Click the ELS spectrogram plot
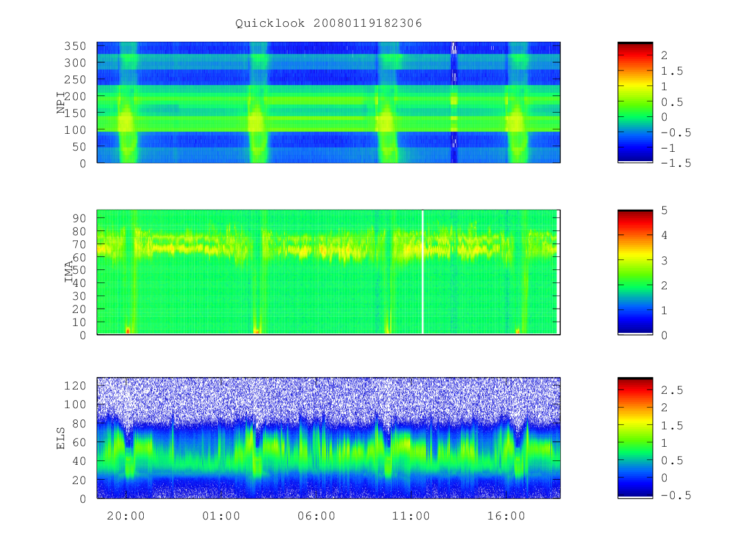The height and width of the screenshot is (560, 747). click(329, 438)
